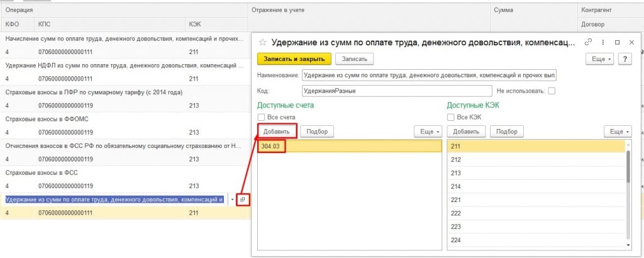Click "Добавить" under Доступные счета
The height and width of the screenshot is (258, 644).
point(276,132)
